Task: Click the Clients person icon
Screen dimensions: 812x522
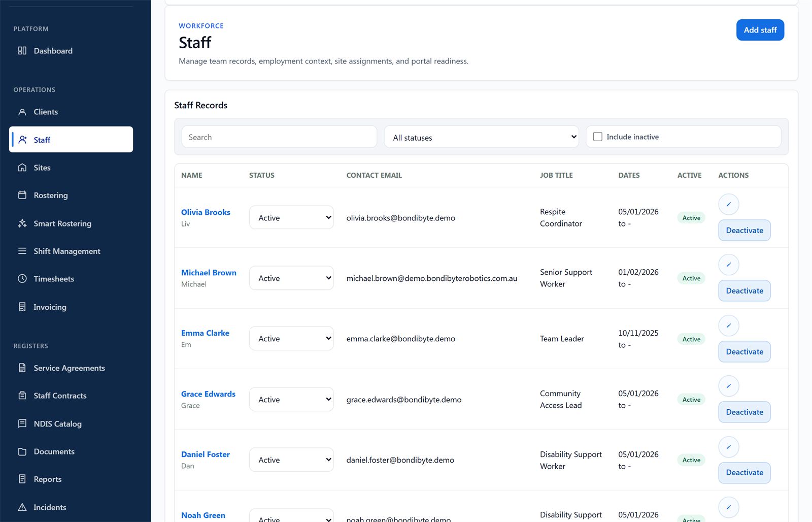Action: pos(22,112)
